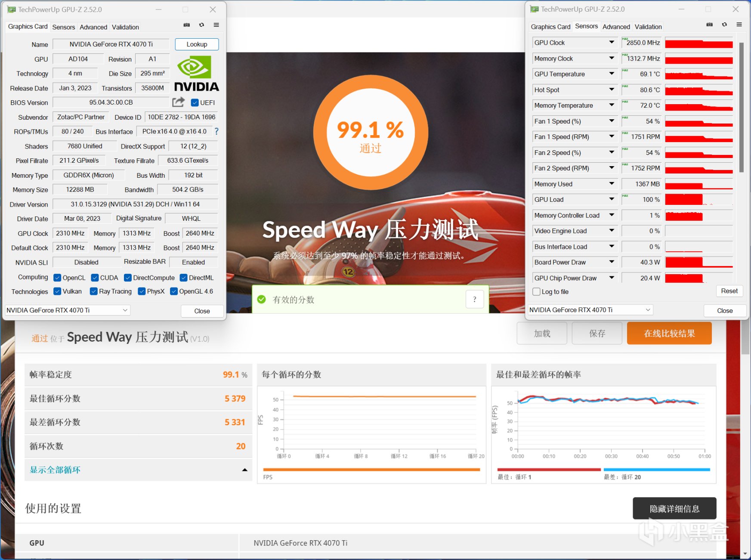Toggle the UEFI checkbox
Screen dimensions: 751x560
click(x=195, y=102)
